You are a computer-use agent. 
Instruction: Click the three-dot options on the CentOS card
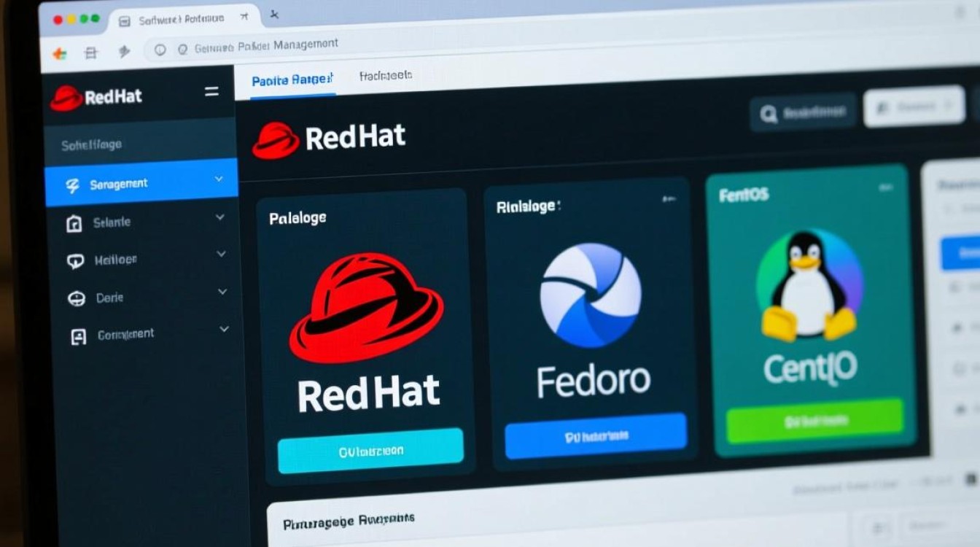885,187
